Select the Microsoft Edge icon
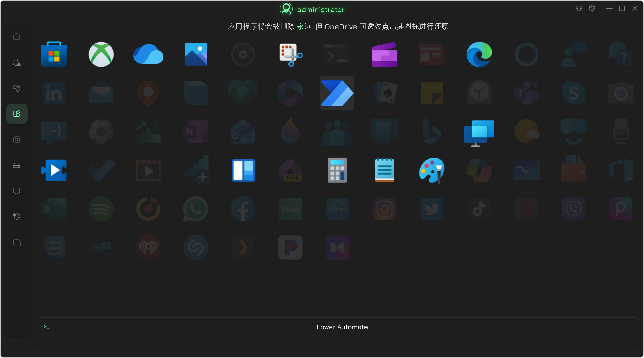The width and height of the screenshot is (644, 358). [479, 54]
